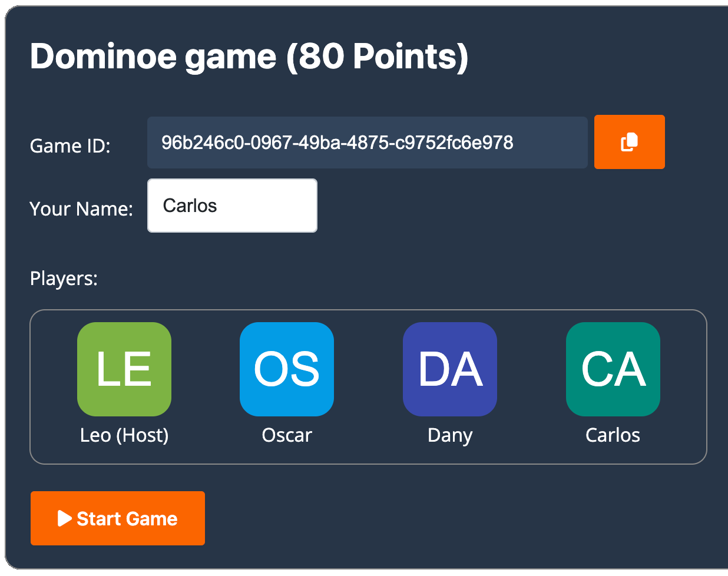Click the "Leo (Host)" player name

pos(124,435)
